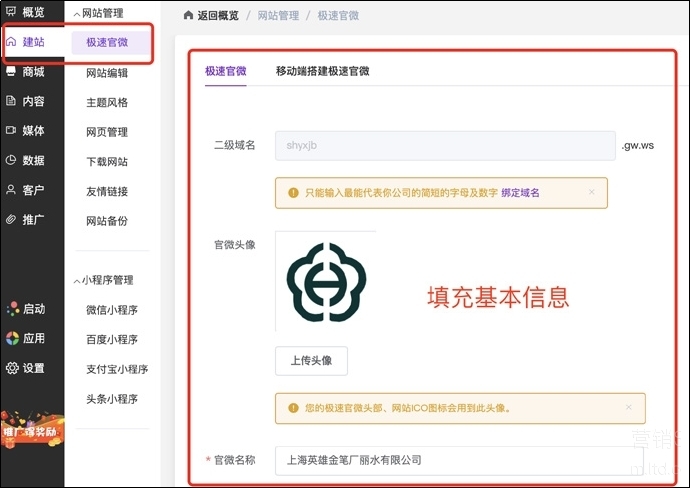
Task: Click the 建站 house icon in sidebar
Action: 11,42
